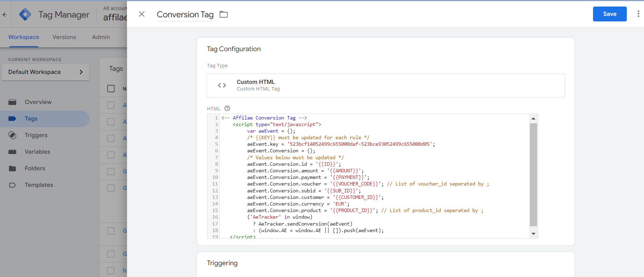Click the Variables film-strip icon
644x277 pixels.
tap(12, 152)
